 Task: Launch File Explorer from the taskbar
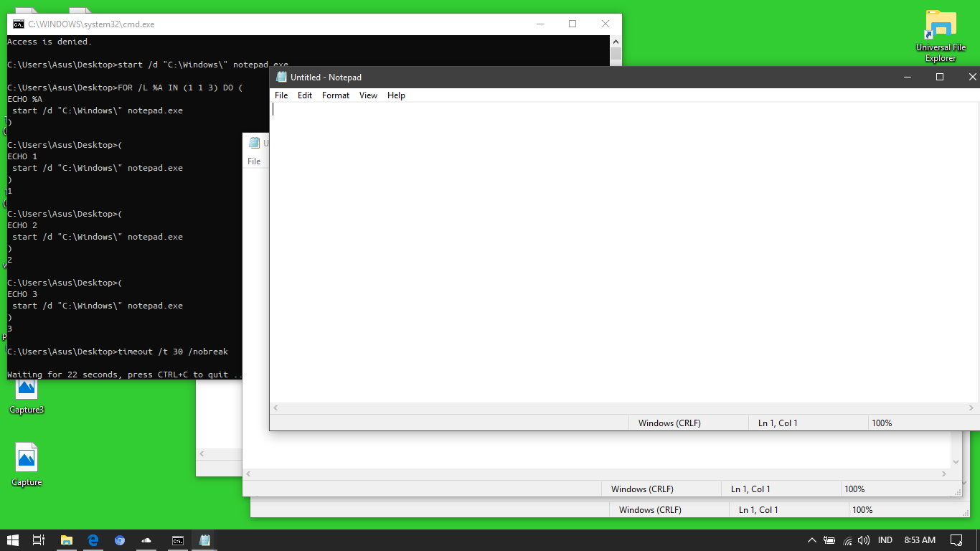click(67, 540)
